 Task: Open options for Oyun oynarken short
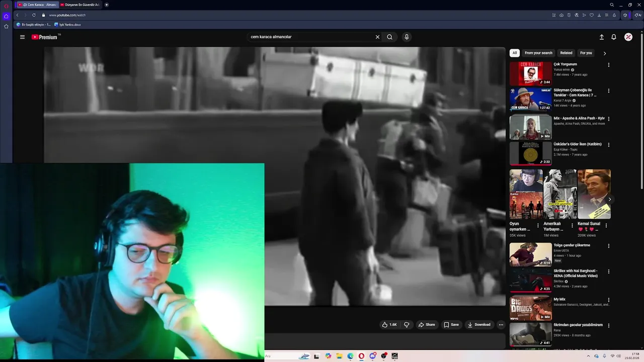coord(538,226)
